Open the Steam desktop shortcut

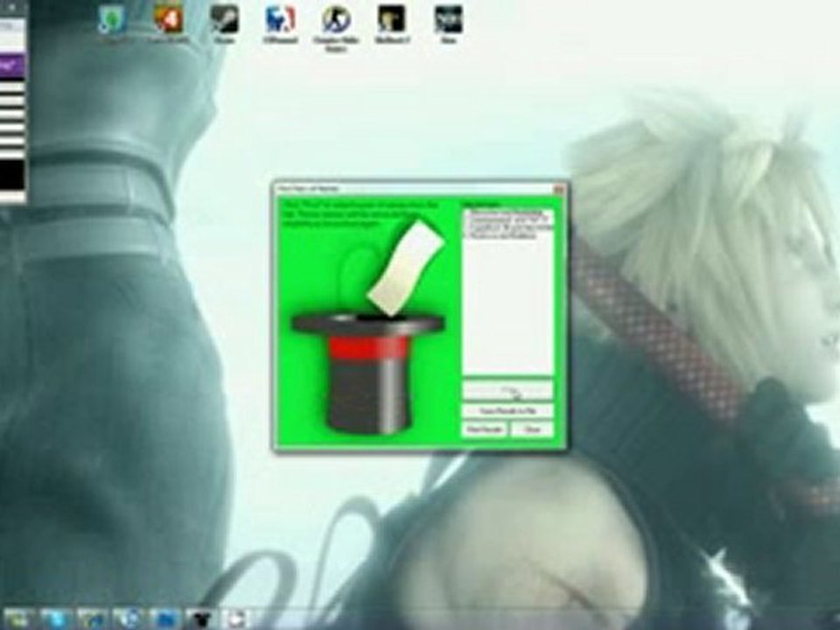tap(225, 24)
